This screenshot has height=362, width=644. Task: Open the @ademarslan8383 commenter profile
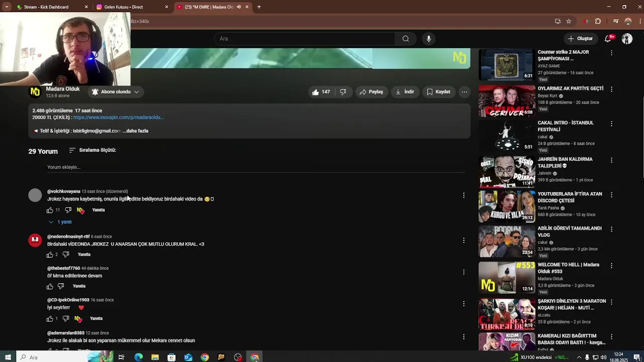(x=66, y=333)
